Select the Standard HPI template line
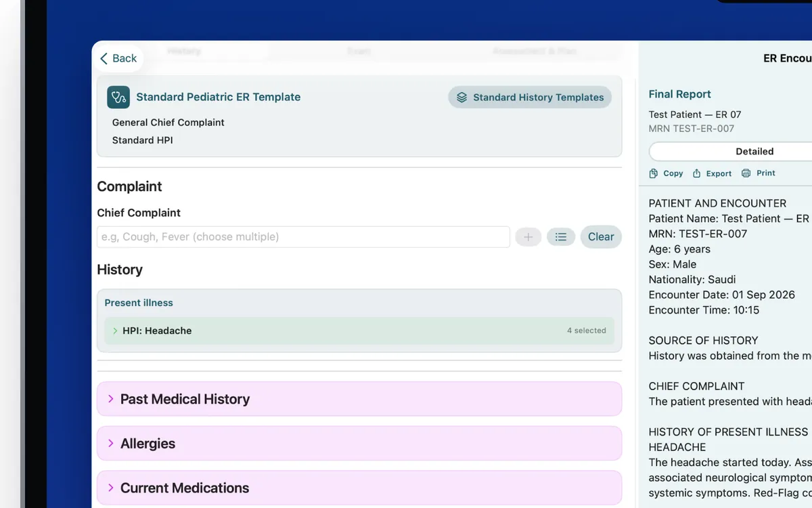Viewport: 812px width, 508px height. tap(142, 140)
